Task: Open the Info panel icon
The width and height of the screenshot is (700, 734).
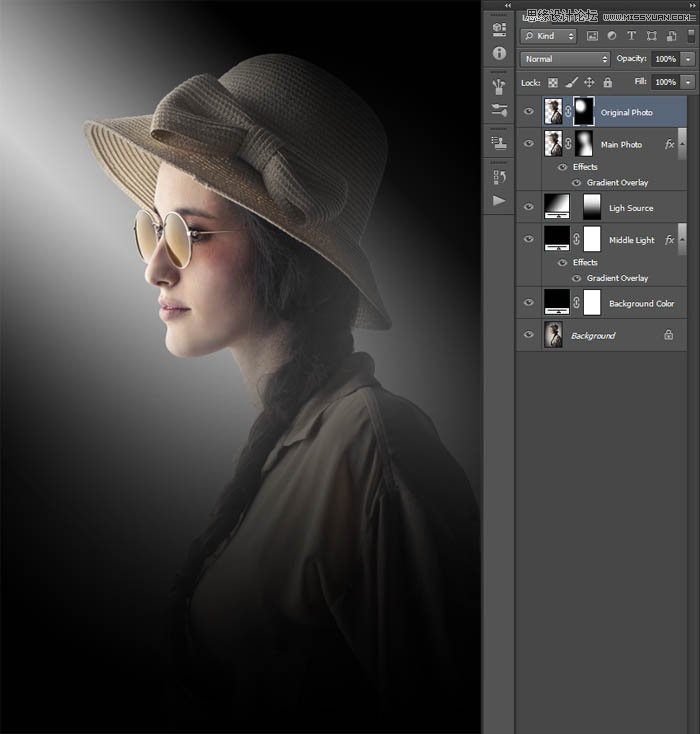Action: [499, 53]
